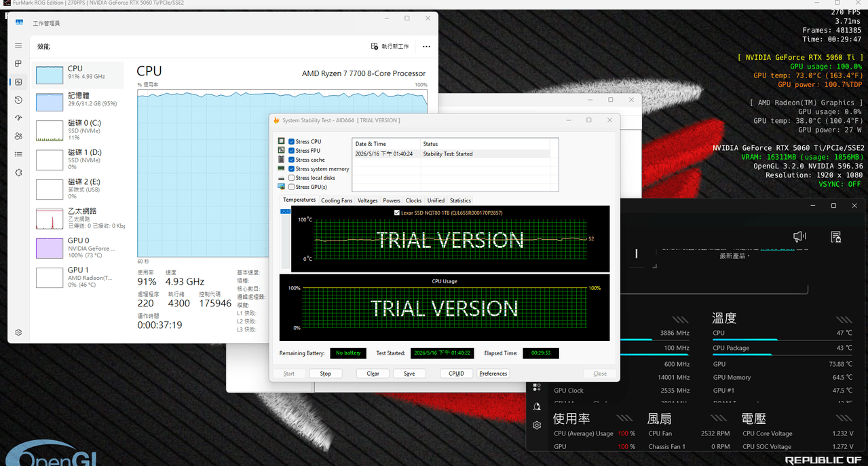This screenshot has width=868, height=466.
Task: Switch to the Powers tab
Action: 392,200
